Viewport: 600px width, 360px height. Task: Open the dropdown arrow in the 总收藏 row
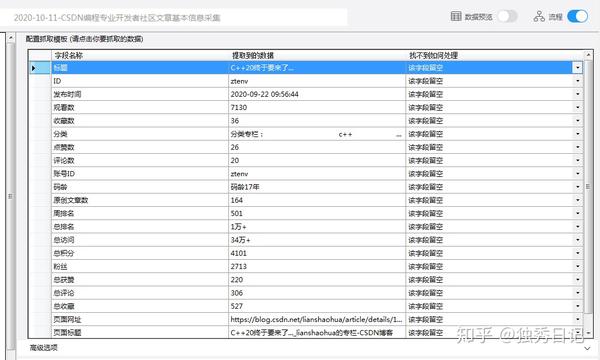pyautogui.click(x=577, y=306)
